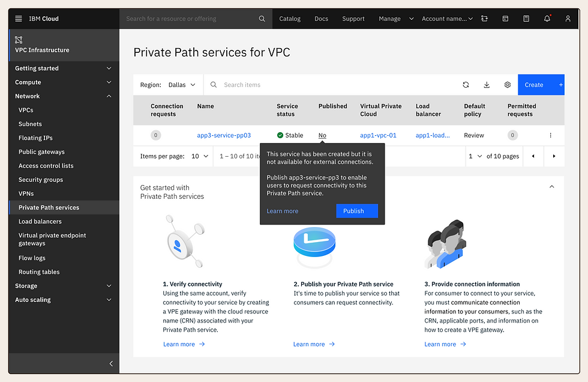This screenshot has height=382, width=588.
Task: Expand the Storage section
Action: pos(64,286)
